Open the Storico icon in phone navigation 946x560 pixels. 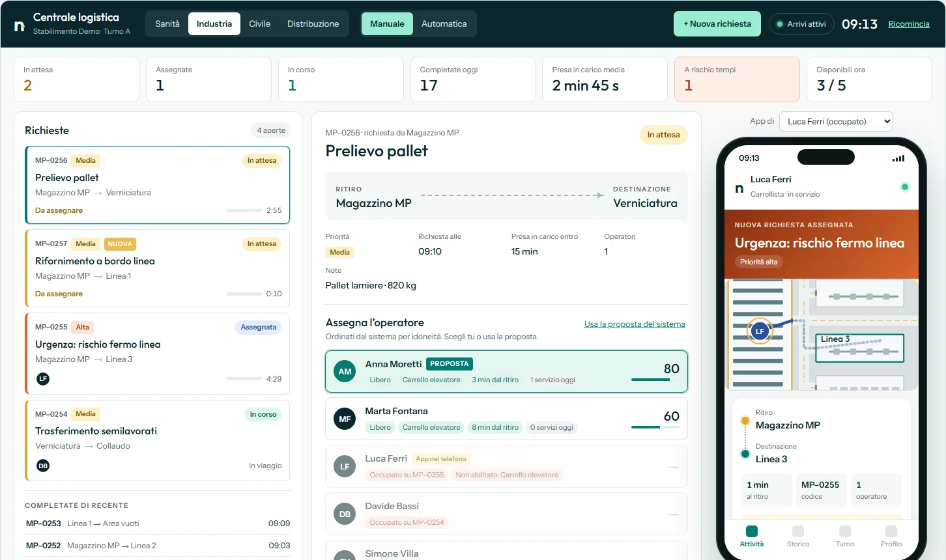pyautogui.click(x=798, y=531)
